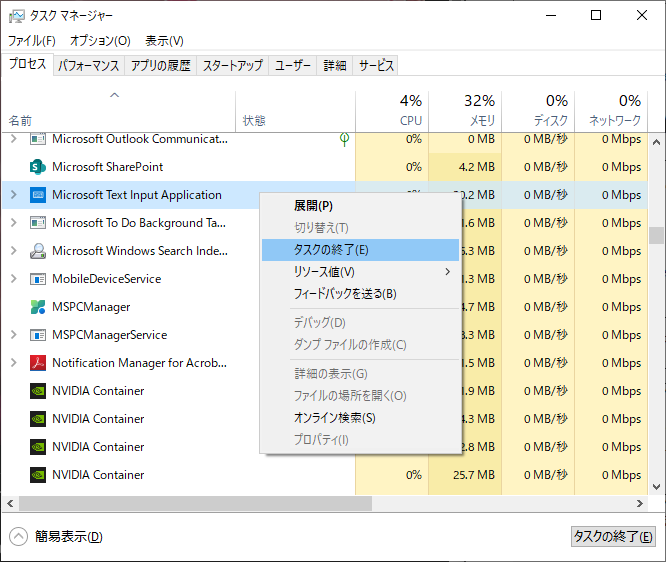Select the プロセス tab

(x=28, y=64)
